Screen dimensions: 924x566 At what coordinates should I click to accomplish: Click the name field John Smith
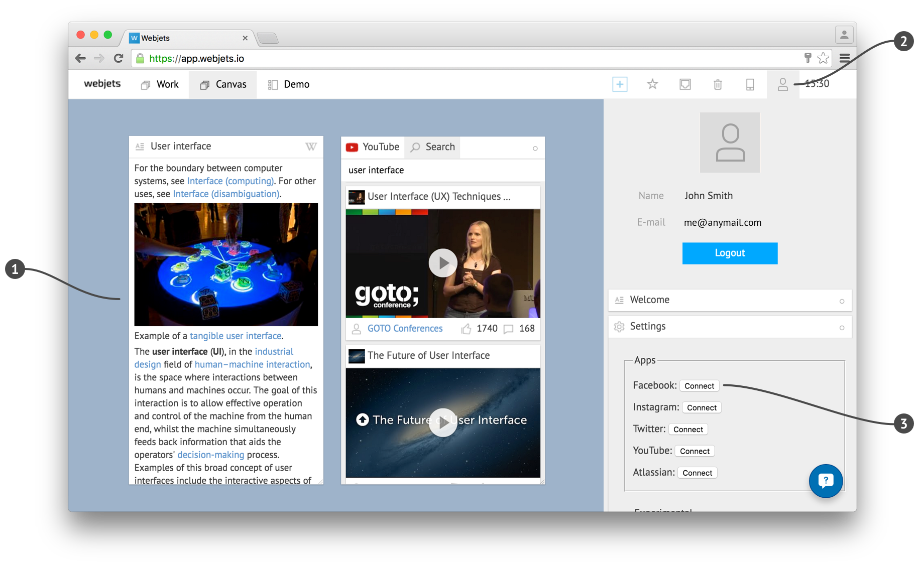[708, 196]
